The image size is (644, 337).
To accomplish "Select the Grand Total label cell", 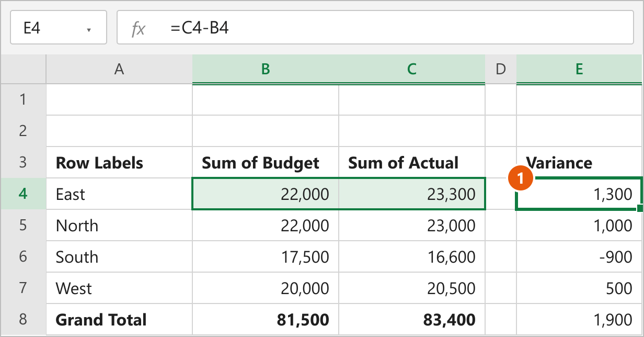I will (119, 319).
